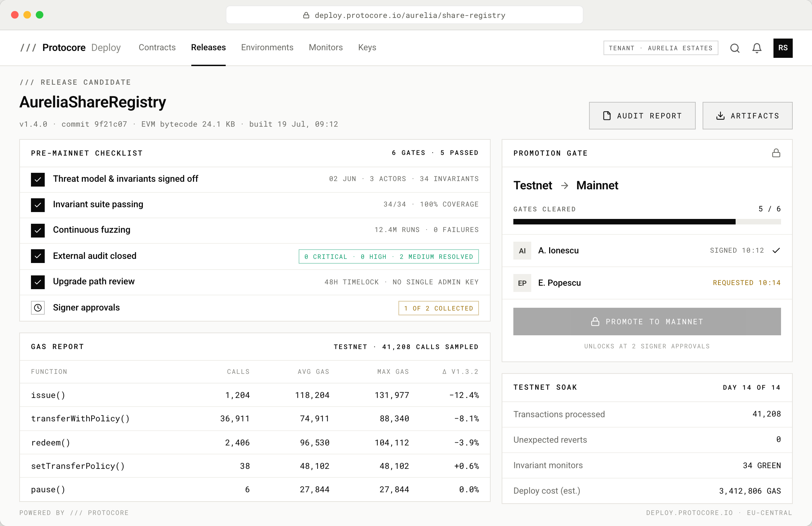Click REQUESTED 10:14 status
This screenshot has width=812, height=526.
click(x=747, y=283)
